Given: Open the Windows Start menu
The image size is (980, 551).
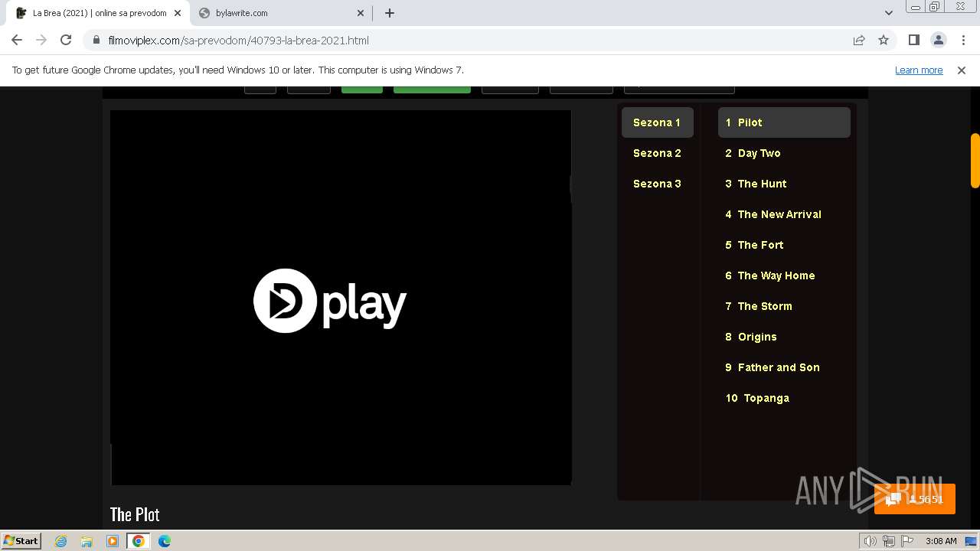Looking at the screenshot, I should pos(21,540).
